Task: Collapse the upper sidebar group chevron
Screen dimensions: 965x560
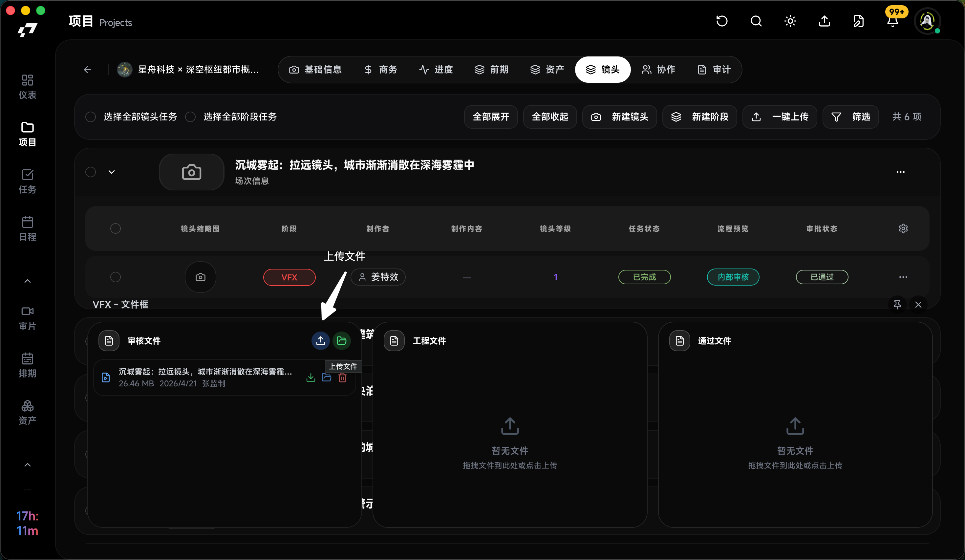Action: [x=27, y=281]
